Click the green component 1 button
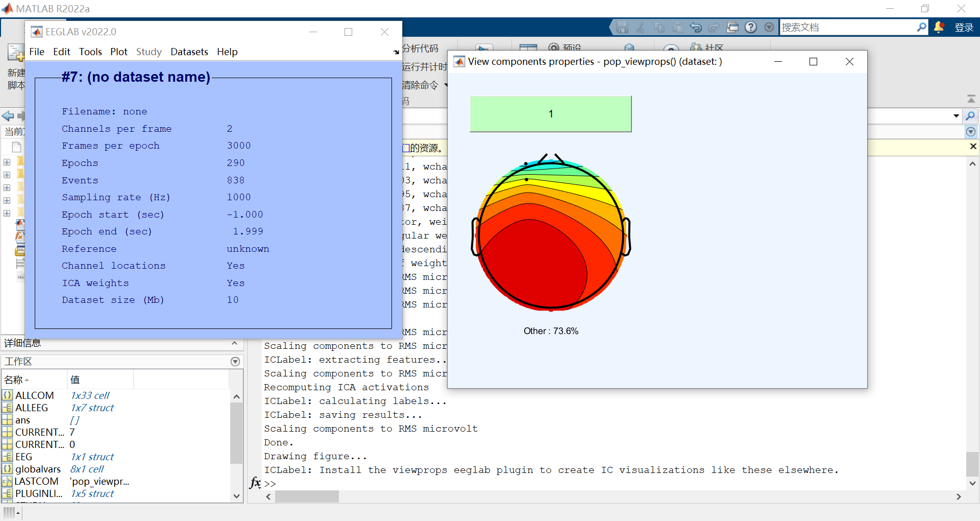This screenshot has height=521, width=980. pyautogui.click(x=551, y=114)
